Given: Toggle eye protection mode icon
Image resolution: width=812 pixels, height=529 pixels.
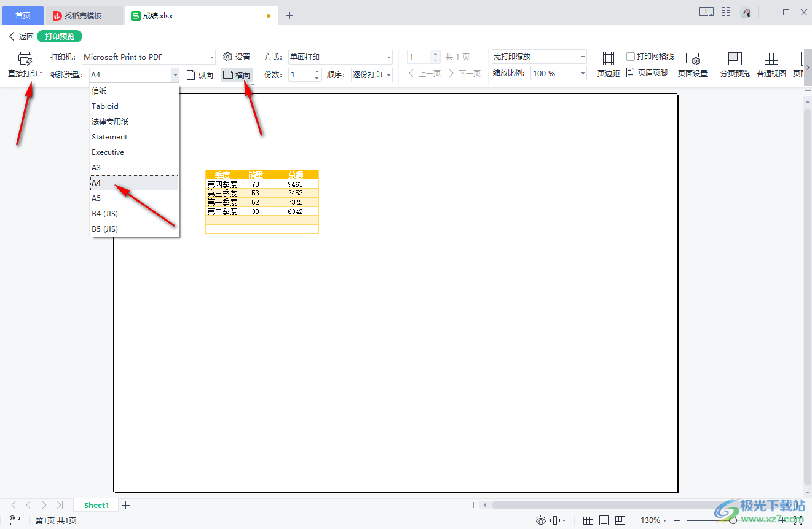Looking at the screenshot, I should tap(541, 520).
